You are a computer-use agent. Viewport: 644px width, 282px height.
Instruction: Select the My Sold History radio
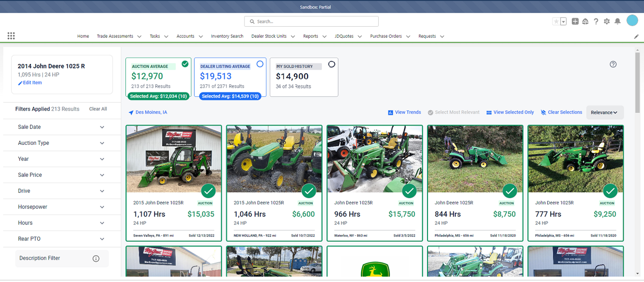point(332,64)
